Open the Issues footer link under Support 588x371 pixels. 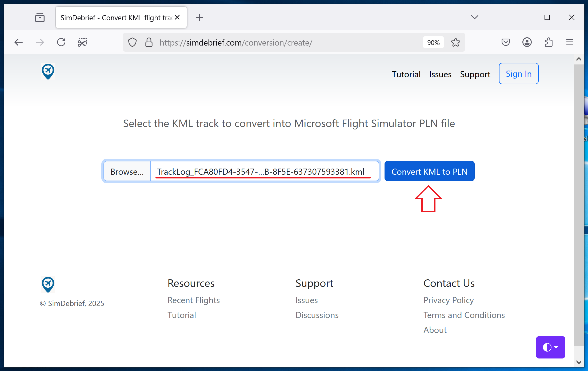307,300
